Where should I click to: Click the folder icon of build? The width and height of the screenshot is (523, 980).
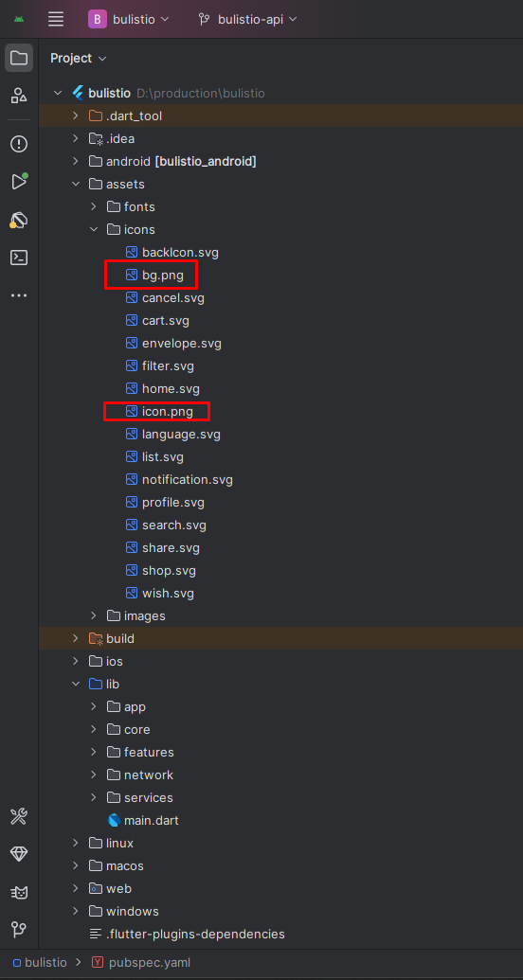click(x=96, y=638)
